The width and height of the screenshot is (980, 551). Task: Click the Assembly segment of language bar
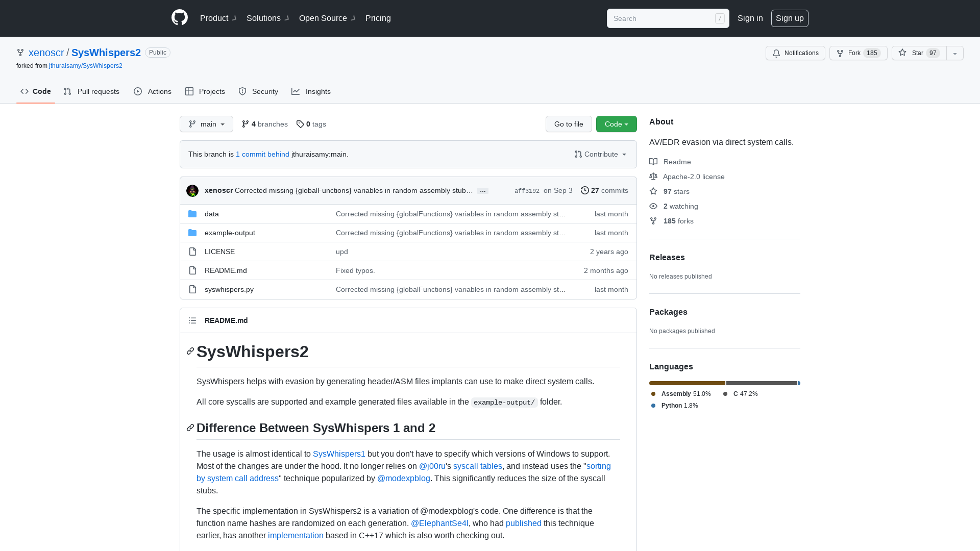click(x=687, y=383)
